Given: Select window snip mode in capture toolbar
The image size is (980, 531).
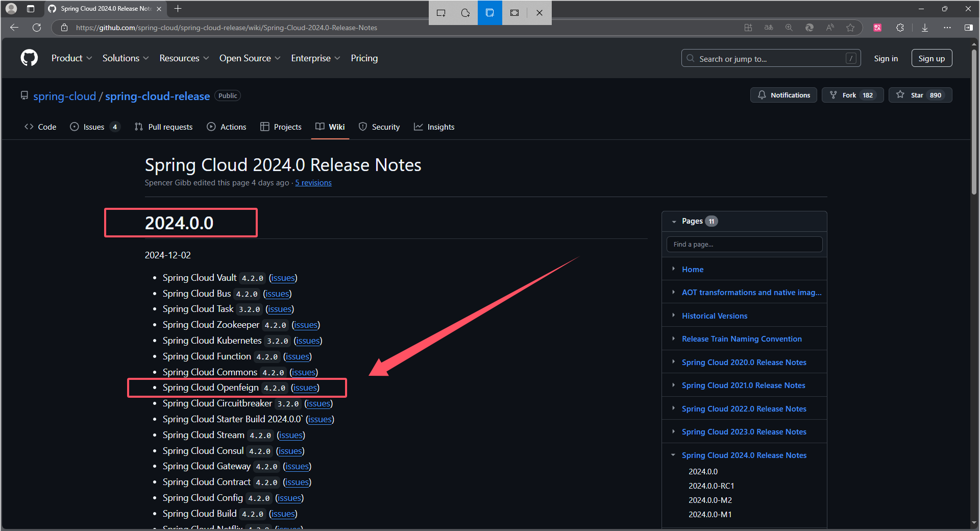Looking at the screenshot, I should tap(489, 13).
